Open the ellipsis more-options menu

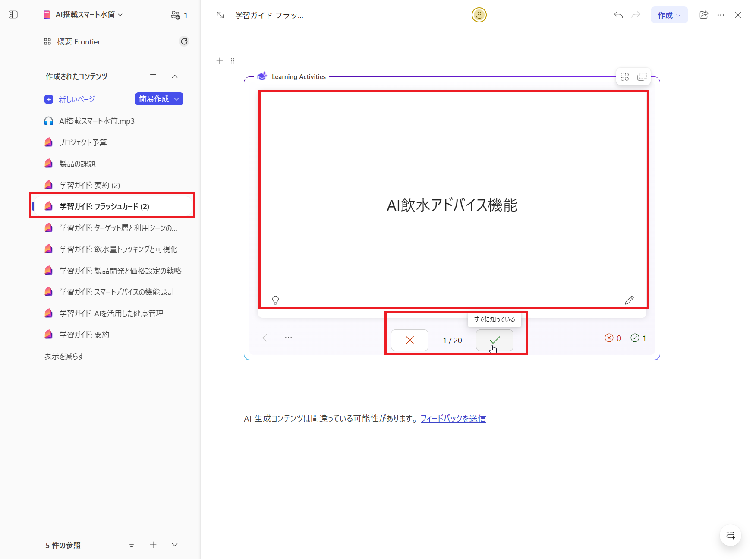coord(721,14)
